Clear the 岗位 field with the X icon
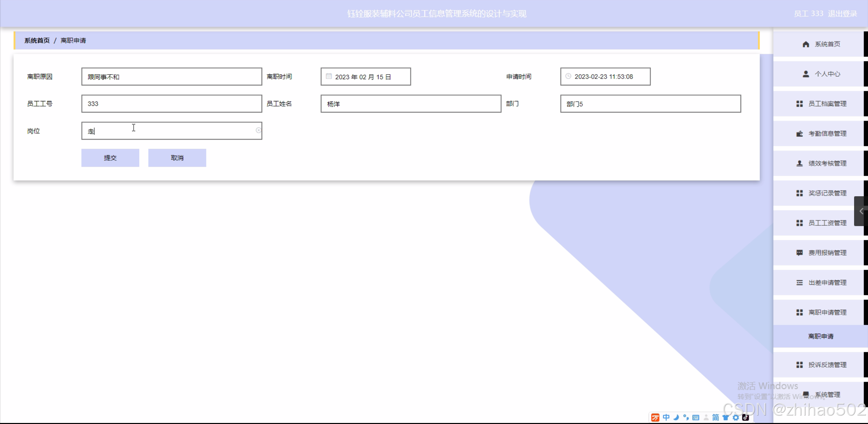This screenshot has width=868, height=424. 258,130
